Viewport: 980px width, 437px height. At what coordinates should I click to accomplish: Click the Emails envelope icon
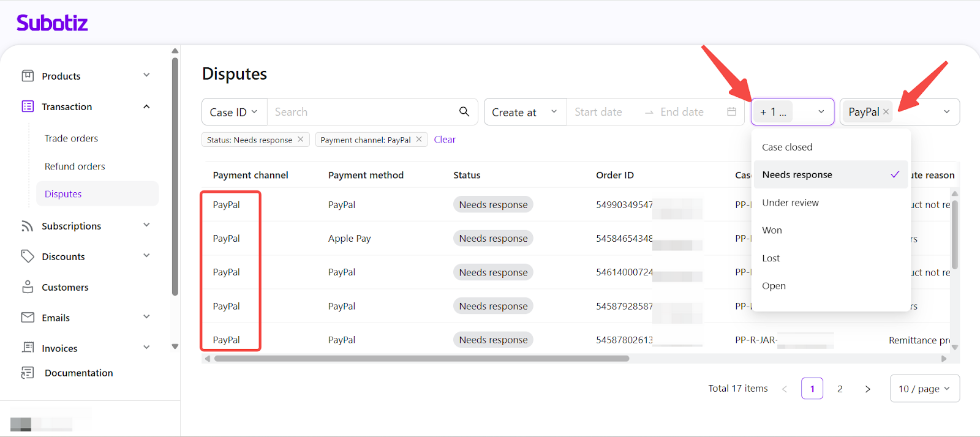[28, 318]
